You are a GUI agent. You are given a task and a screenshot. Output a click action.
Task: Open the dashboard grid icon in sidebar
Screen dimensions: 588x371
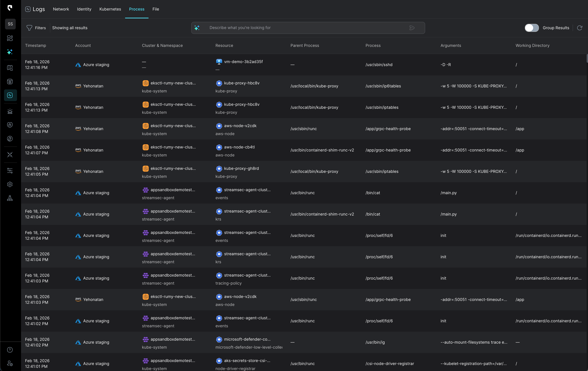(x=10, y=38)
